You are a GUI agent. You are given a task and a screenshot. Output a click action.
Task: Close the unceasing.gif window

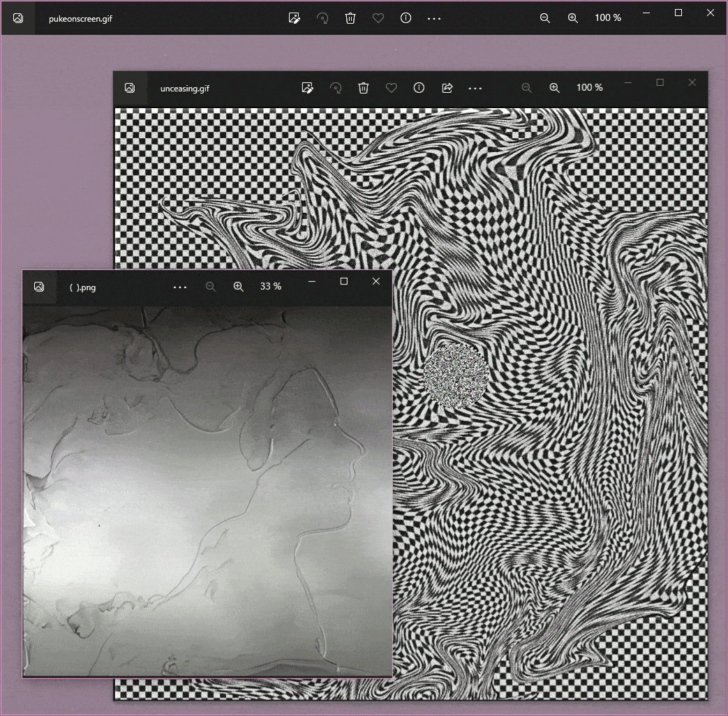pos(692,82)
